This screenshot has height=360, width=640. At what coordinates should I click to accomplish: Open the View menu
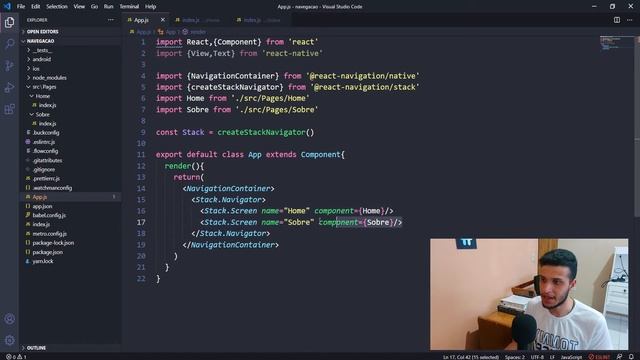(x=79, y=7)
